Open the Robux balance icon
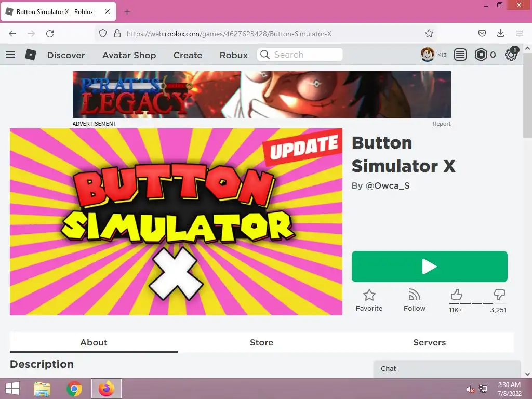Viewport: 532px width, 399px height. click(x=481, y=55)
